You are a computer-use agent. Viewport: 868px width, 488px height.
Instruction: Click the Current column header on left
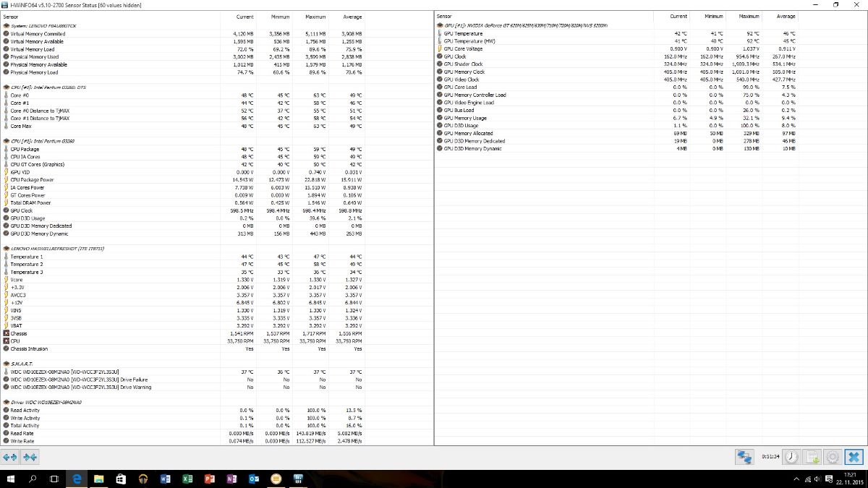coord(244,17)
